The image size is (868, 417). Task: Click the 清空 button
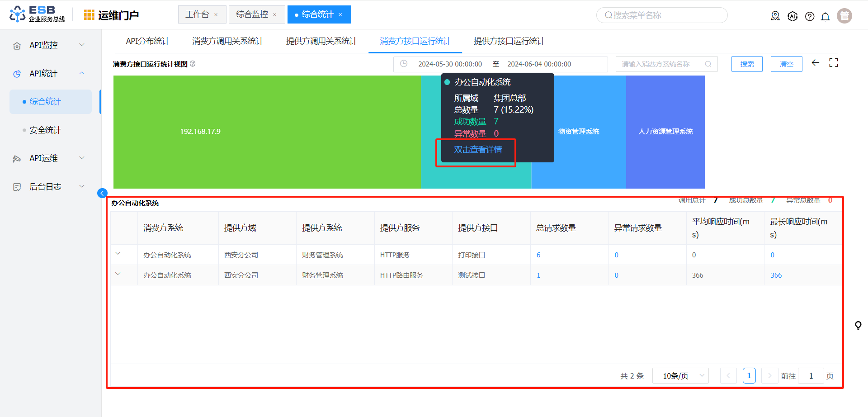click(786, 64)
